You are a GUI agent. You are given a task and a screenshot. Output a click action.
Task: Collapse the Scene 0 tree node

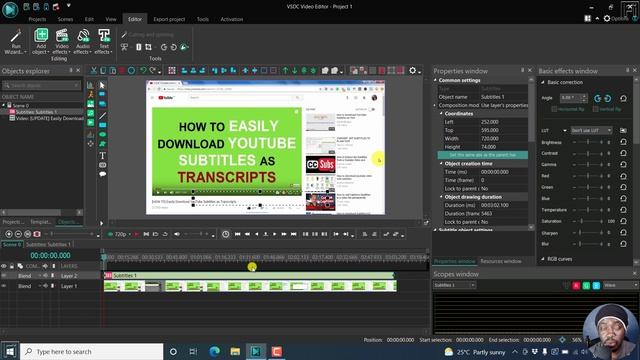tap(4, 105)
